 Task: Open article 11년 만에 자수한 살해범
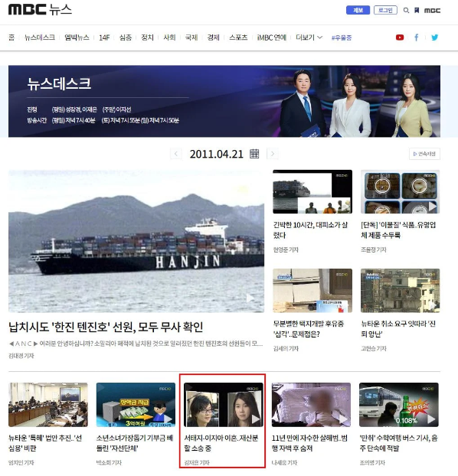(x=309, y=443)
